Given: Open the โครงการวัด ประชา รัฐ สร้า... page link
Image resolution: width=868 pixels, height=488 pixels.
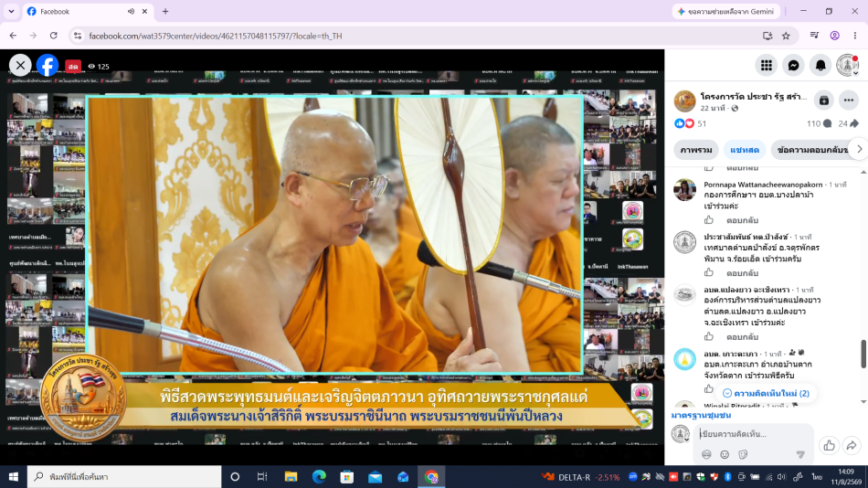Looking at the screenshot, I should coord(754,96).
